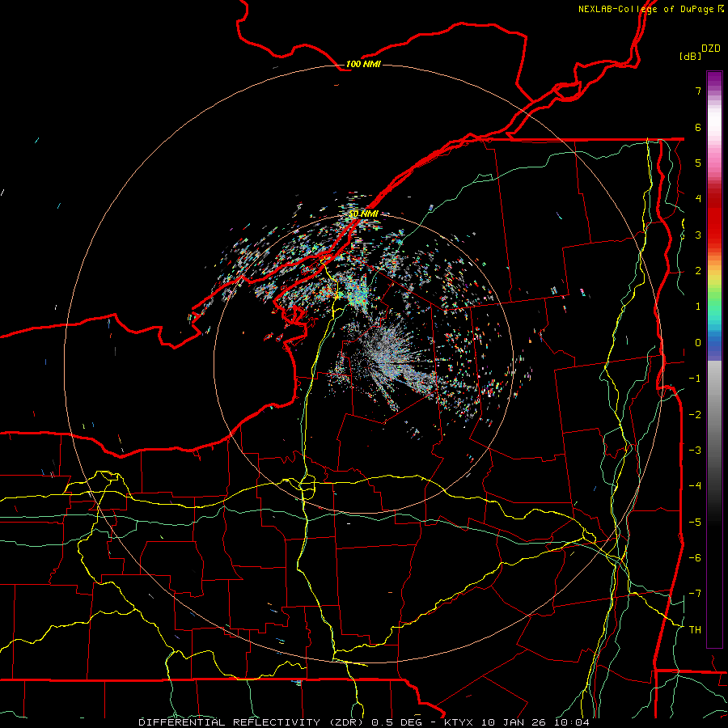Click the KTYX station identifier in caption

[459, 722]
